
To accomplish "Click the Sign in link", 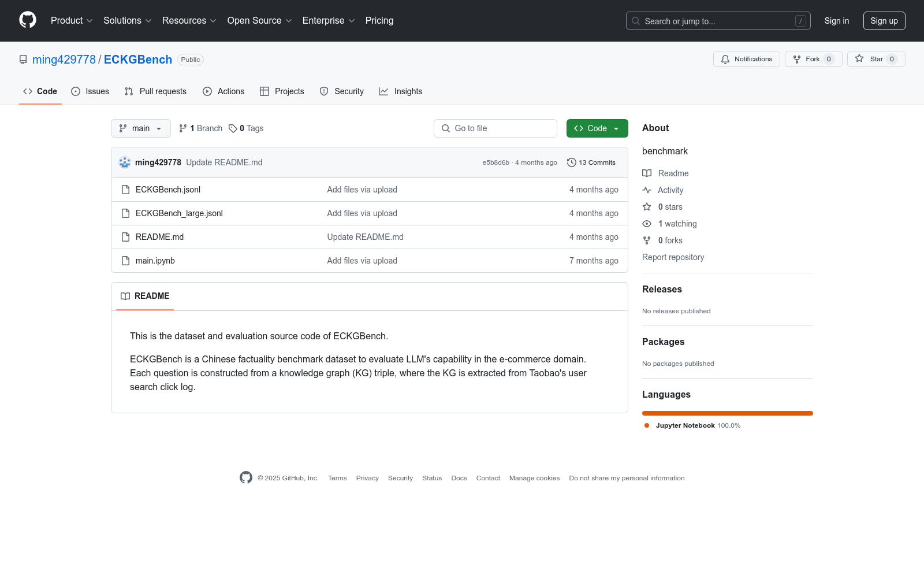I will [x=837, y=21].
